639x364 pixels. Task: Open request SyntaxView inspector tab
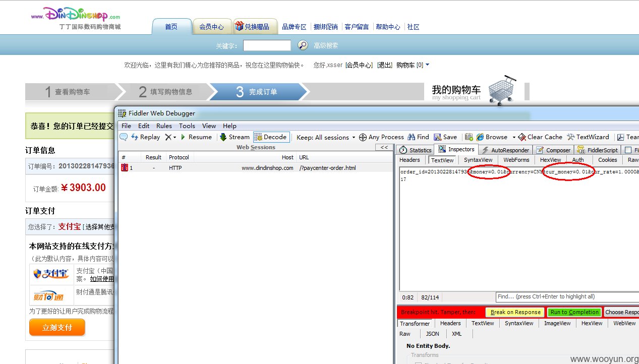tap(478, 160)
